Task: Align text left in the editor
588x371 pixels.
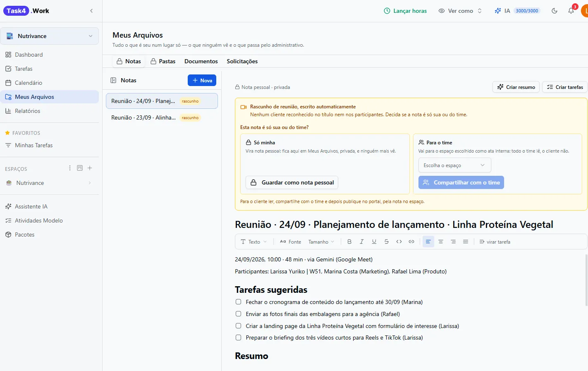Action: click(428, 242)
